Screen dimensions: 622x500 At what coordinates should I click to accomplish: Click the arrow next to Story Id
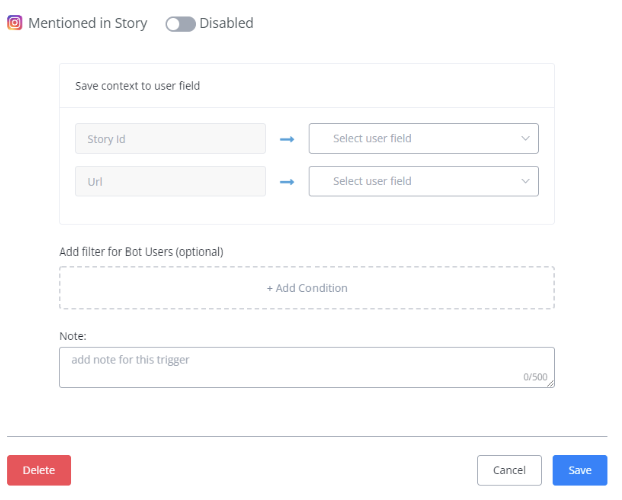pyautogui.click(x=287, y=139)
